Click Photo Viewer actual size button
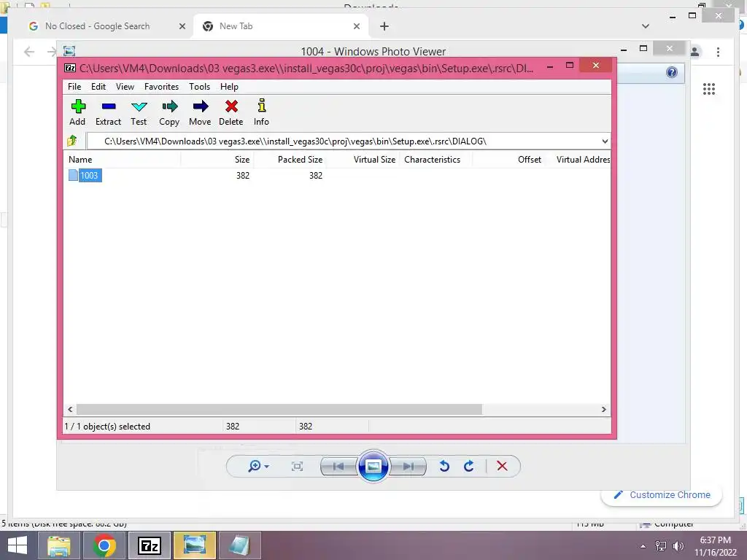 pos(297,466)
